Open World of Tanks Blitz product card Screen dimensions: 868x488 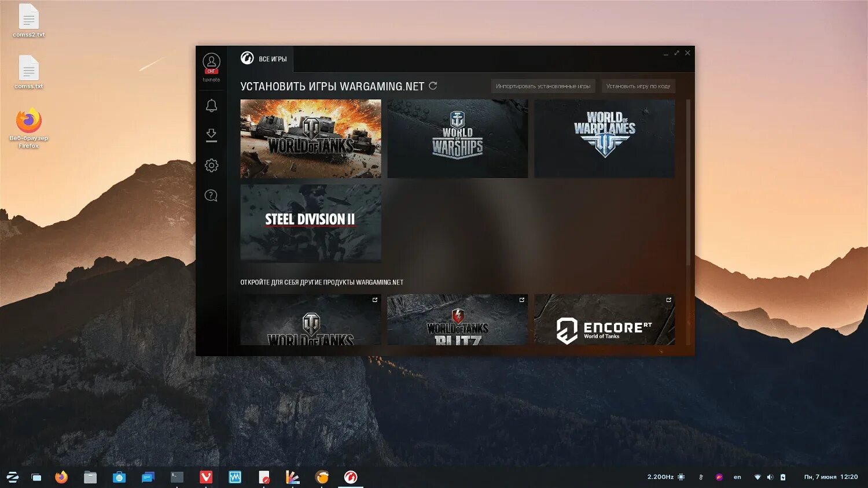click(457, 320)
